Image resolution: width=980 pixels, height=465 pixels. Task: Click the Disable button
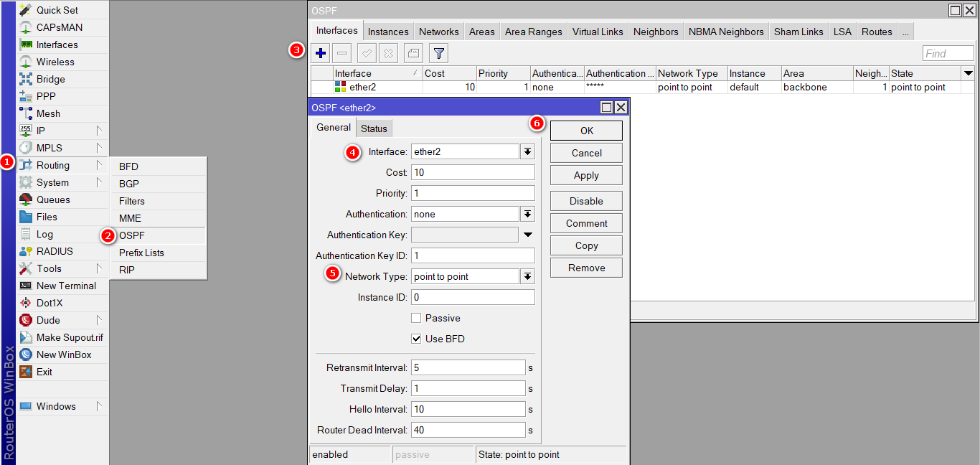586,201
